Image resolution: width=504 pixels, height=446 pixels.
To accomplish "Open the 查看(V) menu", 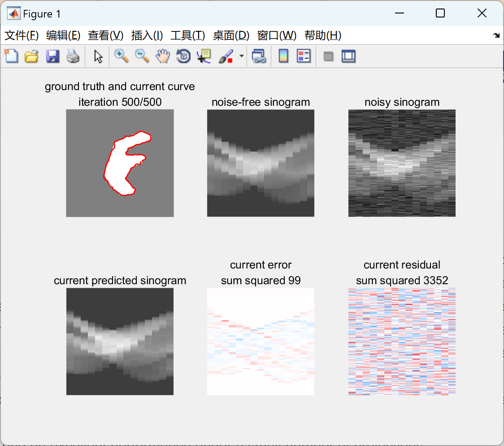I will [105, 35].
